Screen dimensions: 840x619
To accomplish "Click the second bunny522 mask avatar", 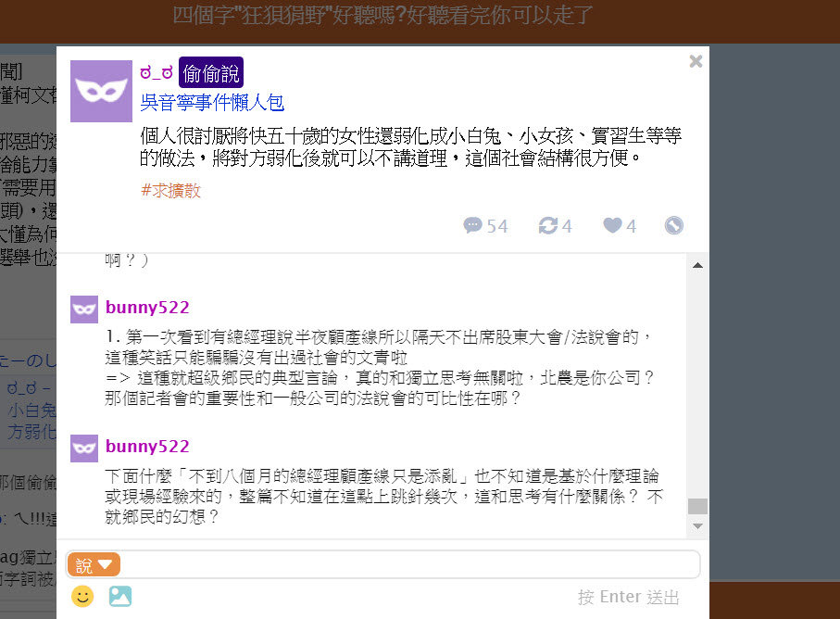I will [84, 448].
